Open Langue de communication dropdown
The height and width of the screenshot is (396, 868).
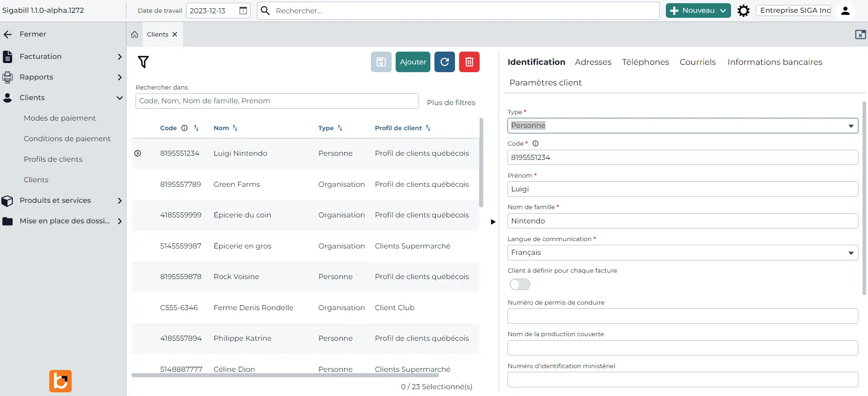click(x=683, y=253)
